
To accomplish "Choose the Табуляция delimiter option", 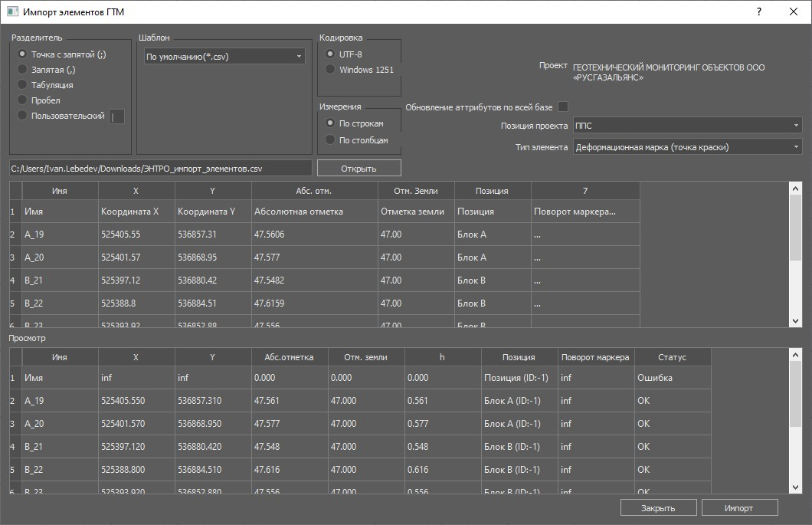I will point(23,85).
